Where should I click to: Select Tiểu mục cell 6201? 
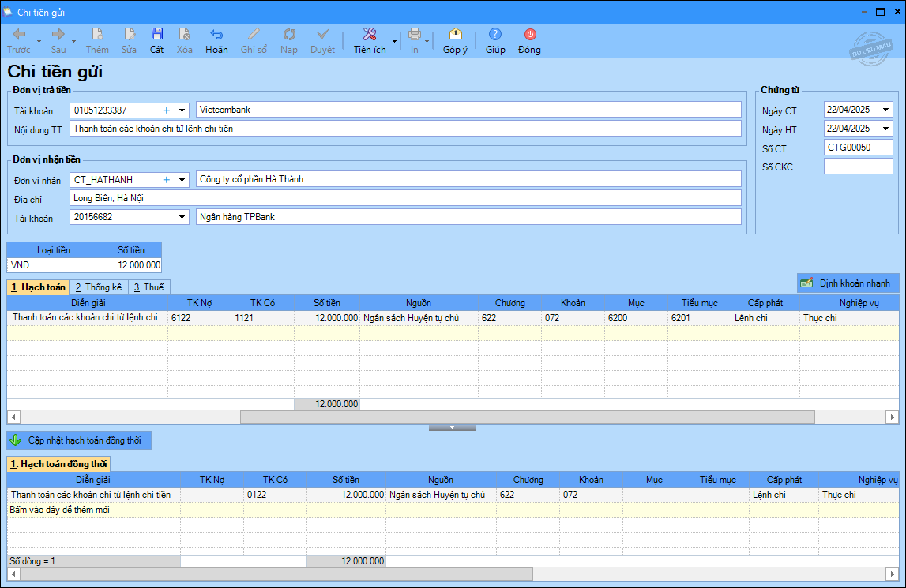click(700, 318)
